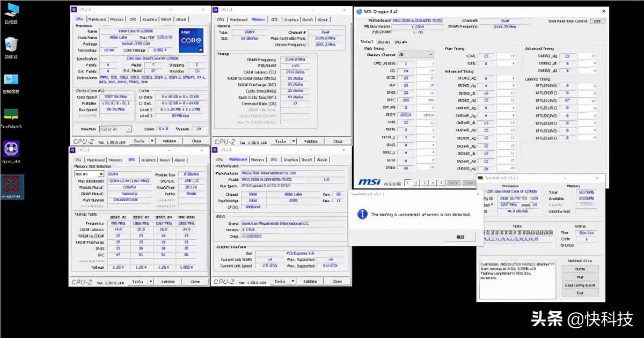Click the CPU-Z title icon in the Mainboard tab window
This screenshot has height=338, width=644.
click(215, 150)
